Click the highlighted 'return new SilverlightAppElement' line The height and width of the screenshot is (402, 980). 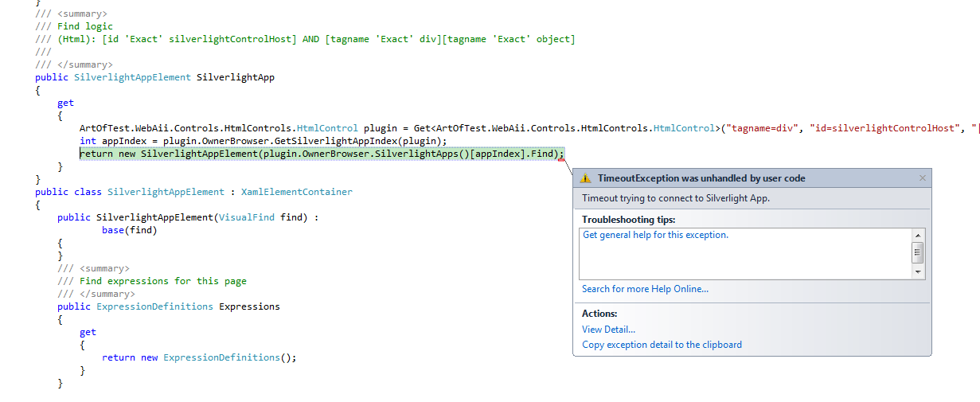point(322,154)
